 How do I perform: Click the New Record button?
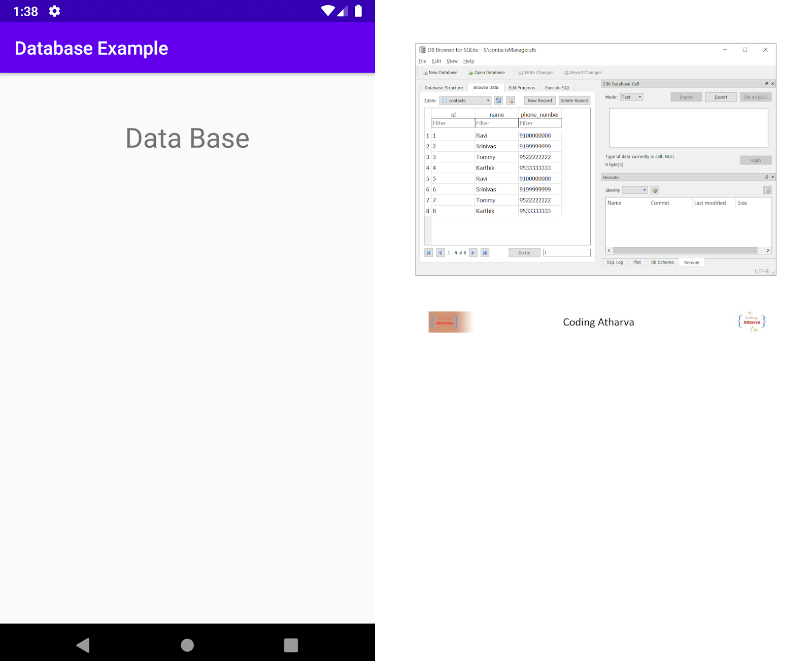(539, 101)
